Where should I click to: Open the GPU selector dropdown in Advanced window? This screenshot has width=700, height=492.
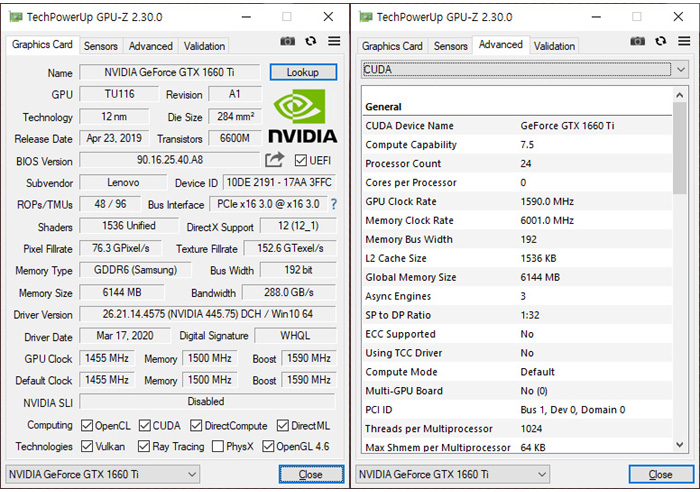pyautogui.click(x=453, y=474)
